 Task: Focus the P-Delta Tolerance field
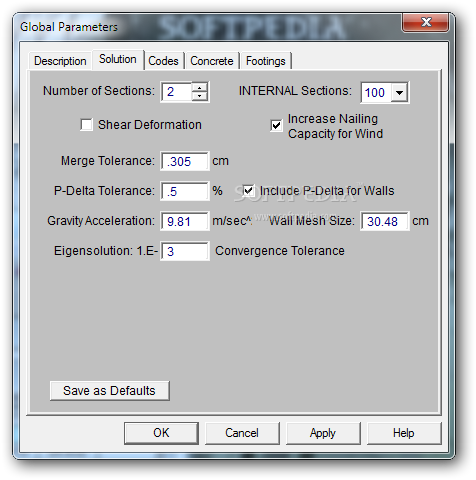185,191
